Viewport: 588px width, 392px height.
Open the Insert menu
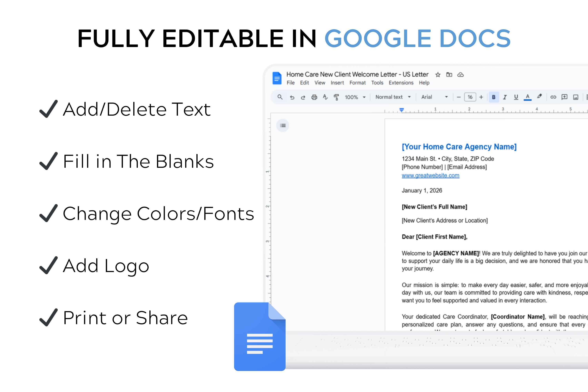(337, 83)
